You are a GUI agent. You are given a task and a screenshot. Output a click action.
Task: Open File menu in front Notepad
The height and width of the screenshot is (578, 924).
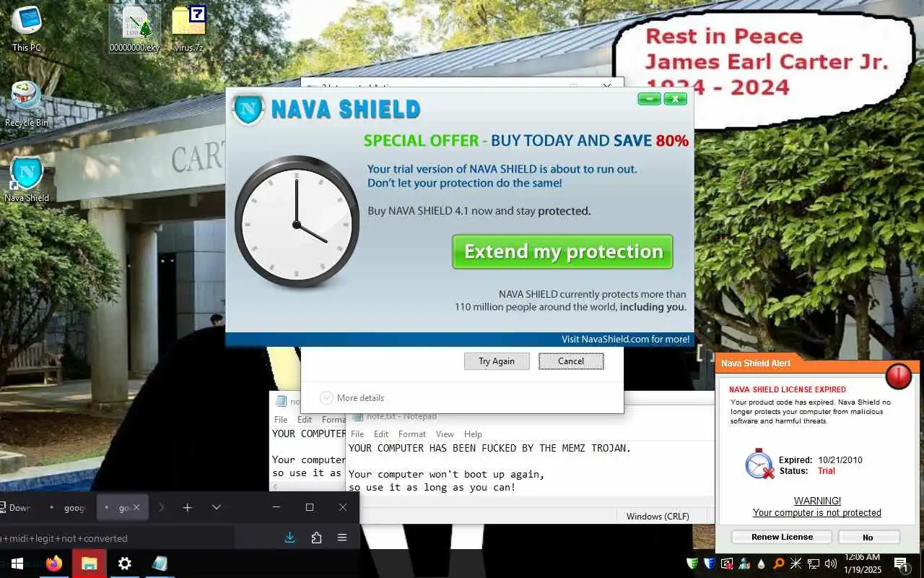(357, 434)
